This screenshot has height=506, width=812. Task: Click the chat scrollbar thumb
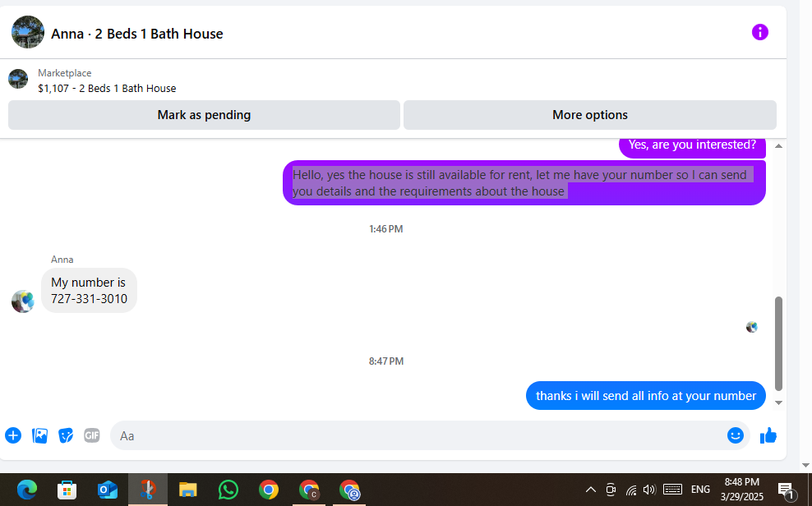[778, 343]
